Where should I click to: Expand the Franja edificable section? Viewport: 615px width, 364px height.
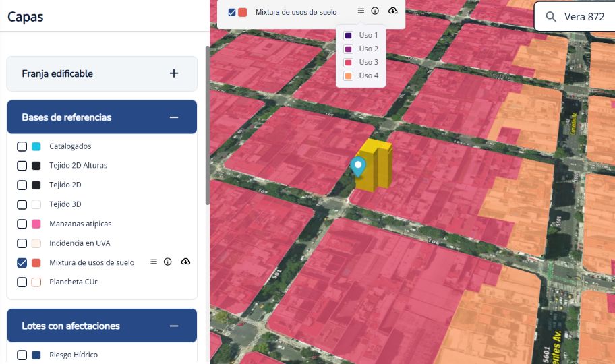tap(174, 73)
